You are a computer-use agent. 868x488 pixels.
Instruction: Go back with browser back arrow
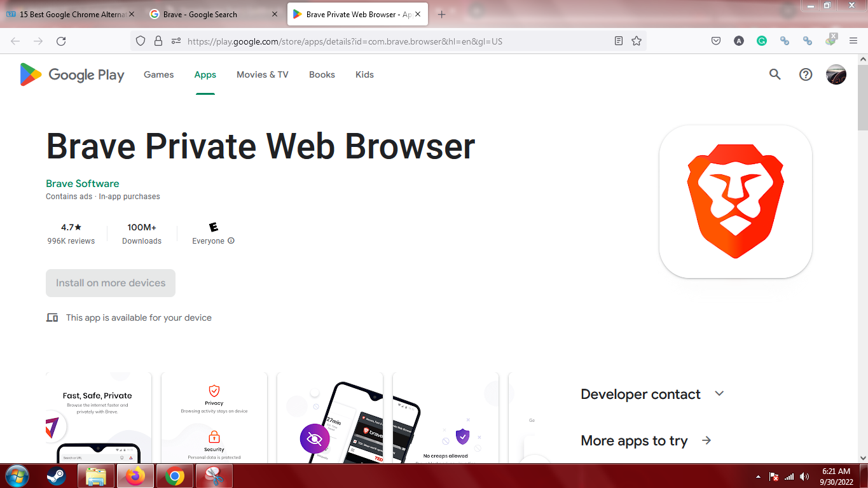point(15,41)
